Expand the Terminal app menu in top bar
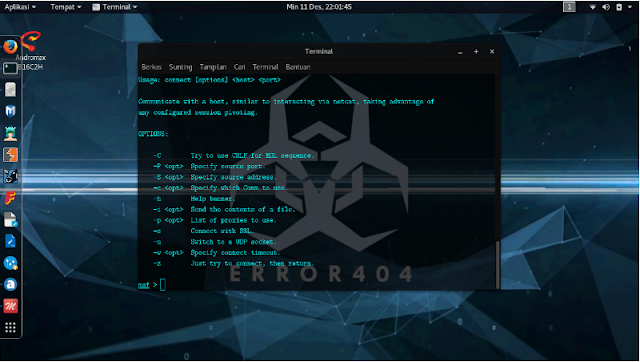 [115, 7]
